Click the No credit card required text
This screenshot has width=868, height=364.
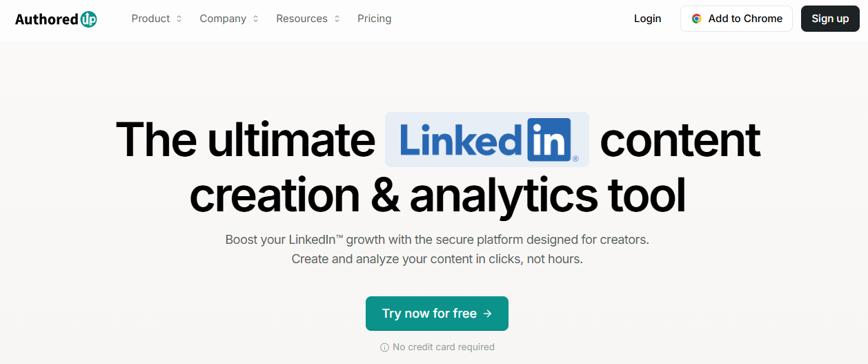(x=444, y=347)
